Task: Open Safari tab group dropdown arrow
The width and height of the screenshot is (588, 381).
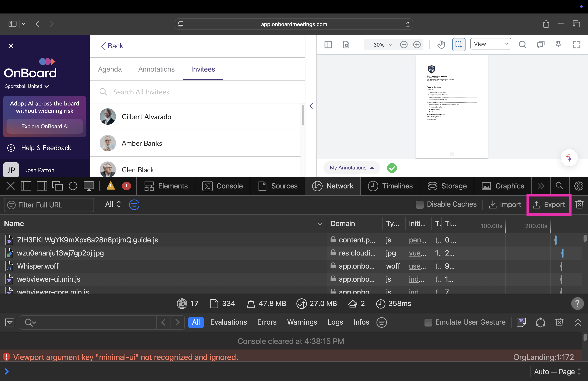Action: pyautogui.click(x=24, y=24)
